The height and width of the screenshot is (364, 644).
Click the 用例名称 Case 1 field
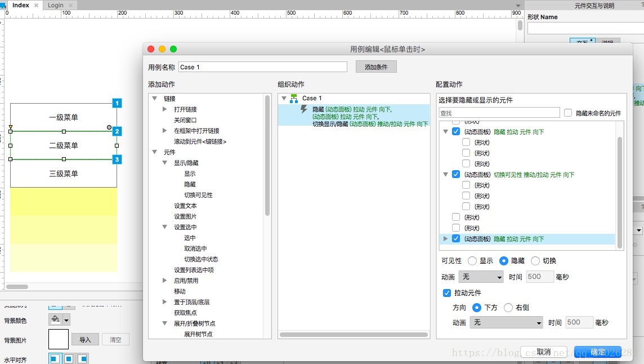point(263,67)
